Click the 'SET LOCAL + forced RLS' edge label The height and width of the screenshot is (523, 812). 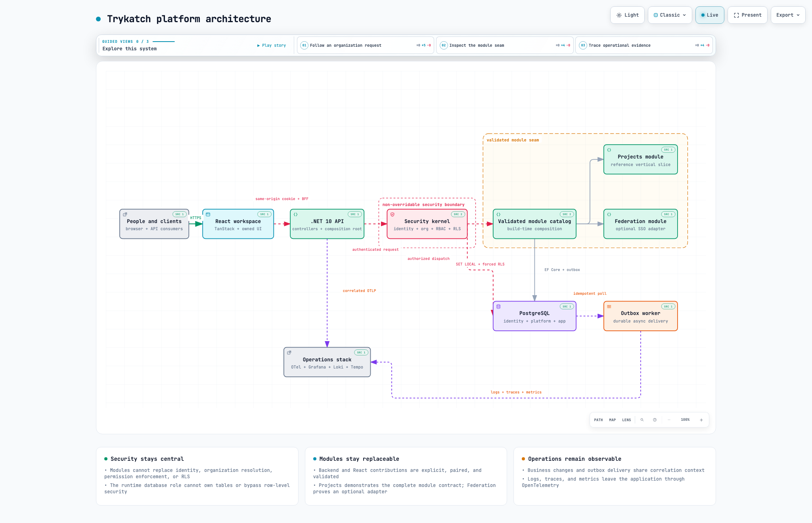[x=480, y=264]
